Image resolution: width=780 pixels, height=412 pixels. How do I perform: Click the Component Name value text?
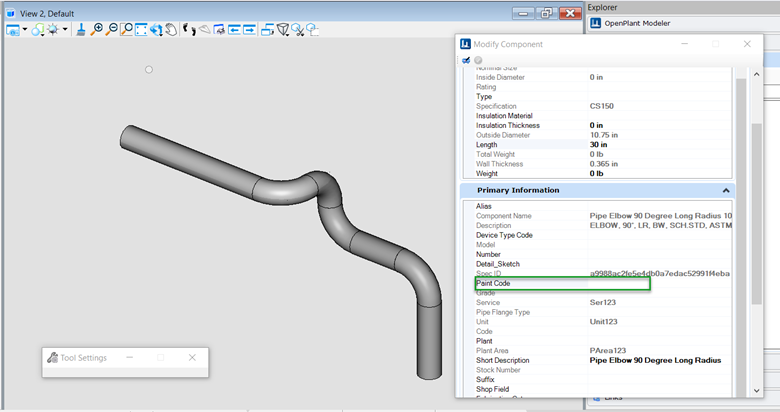click(x=661, y=216)
